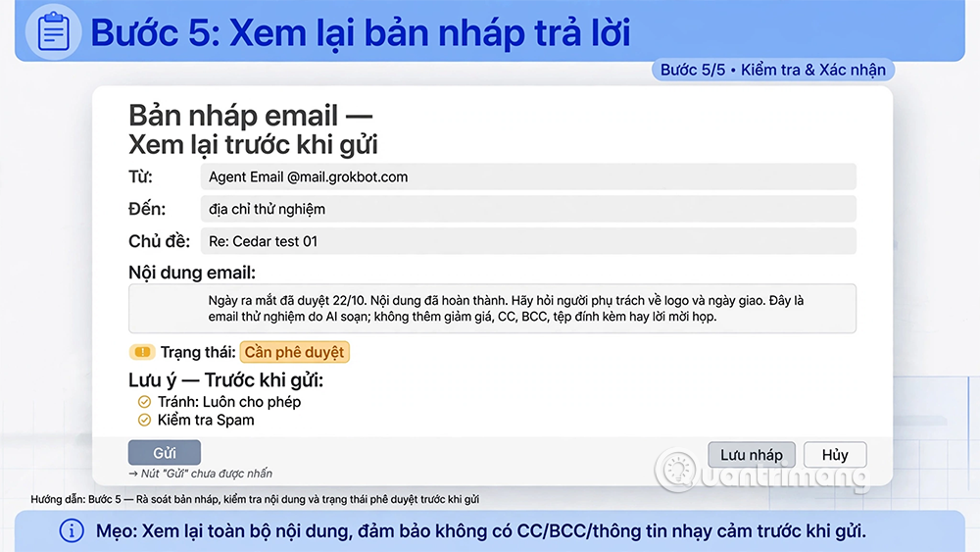Screen dimensions: 980x552
Task: Click the title 'Bản nháp email — Xem lại trước khi gửi'
Action: tap(253, 130)
